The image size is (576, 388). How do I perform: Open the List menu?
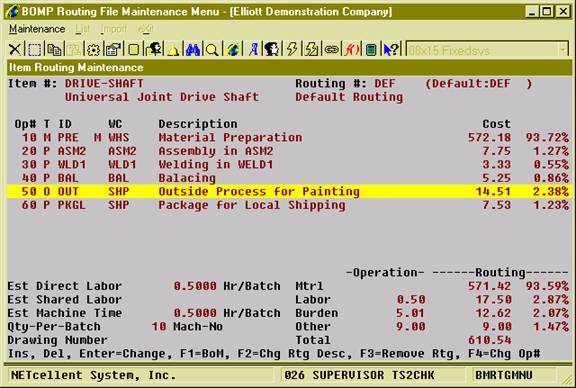point(82,29)
